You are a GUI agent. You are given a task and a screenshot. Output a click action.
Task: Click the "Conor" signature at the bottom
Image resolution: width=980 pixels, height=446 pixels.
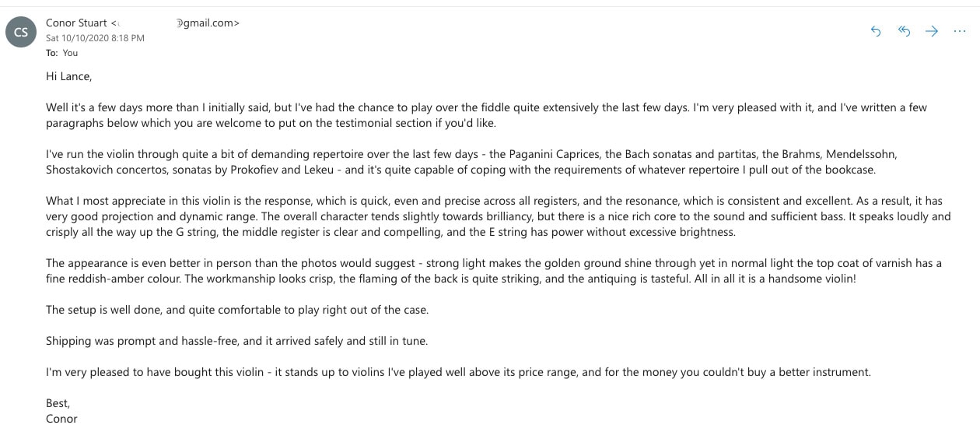[x=62, y=419]
